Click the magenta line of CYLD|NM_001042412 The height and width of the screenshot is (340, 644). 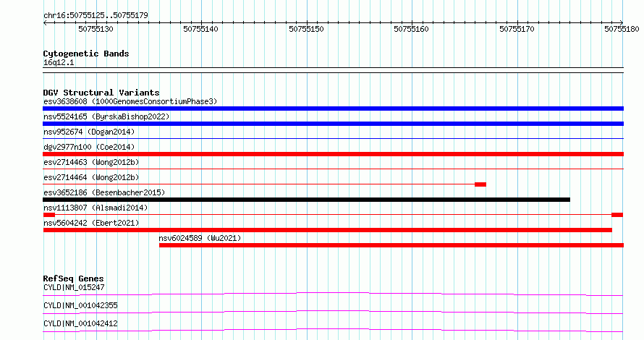[333, 330]
